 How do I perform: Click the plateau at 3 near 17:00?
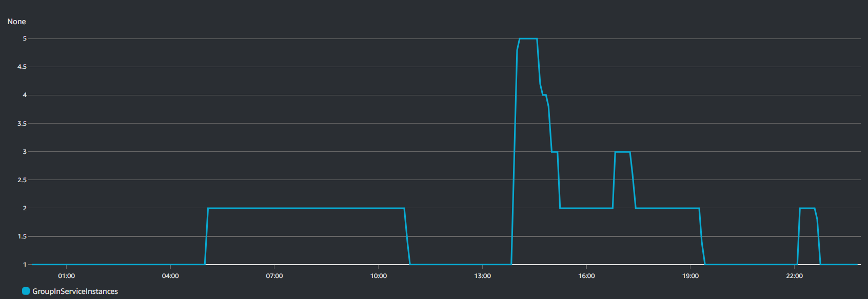click(622, 152)
